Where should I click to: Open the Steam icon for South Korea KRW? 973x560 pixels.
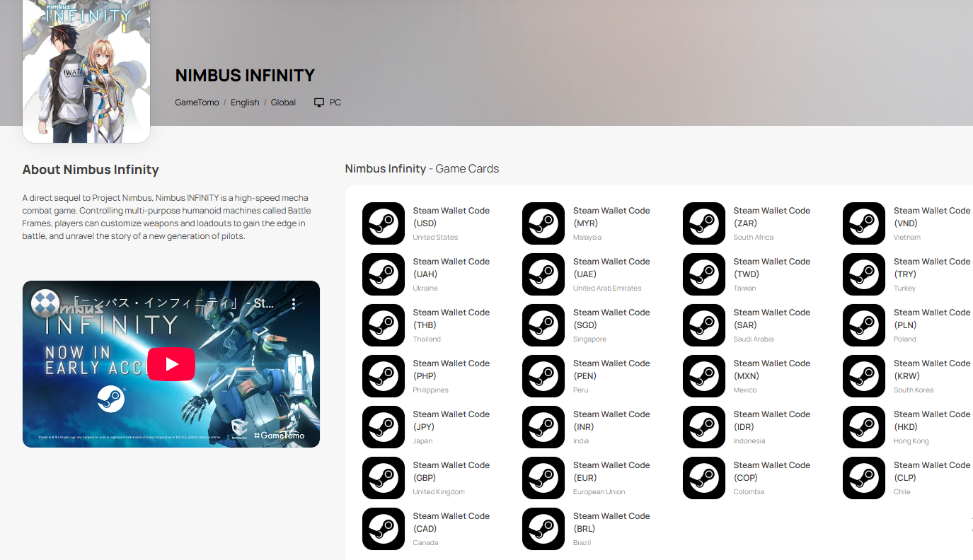tap(864, 376)
